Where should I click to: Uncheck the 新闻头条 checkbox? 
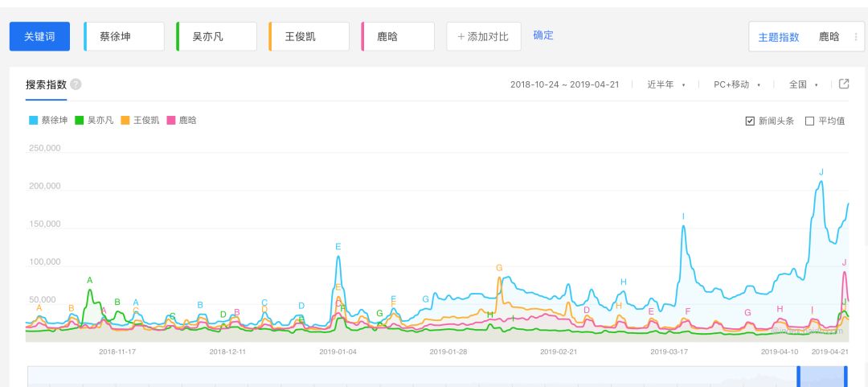[750, 121]
